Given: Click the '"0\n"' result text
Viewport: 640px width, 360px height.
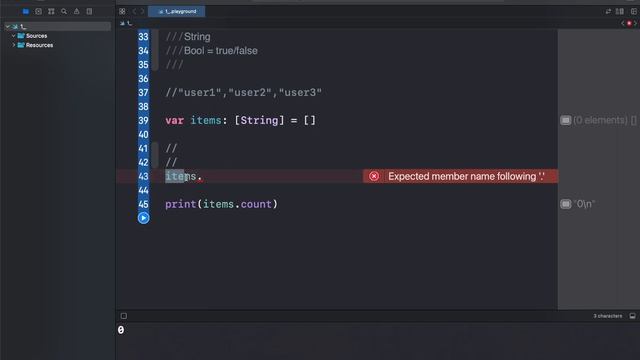Looking at the screenshot, I should coord(584,204).
